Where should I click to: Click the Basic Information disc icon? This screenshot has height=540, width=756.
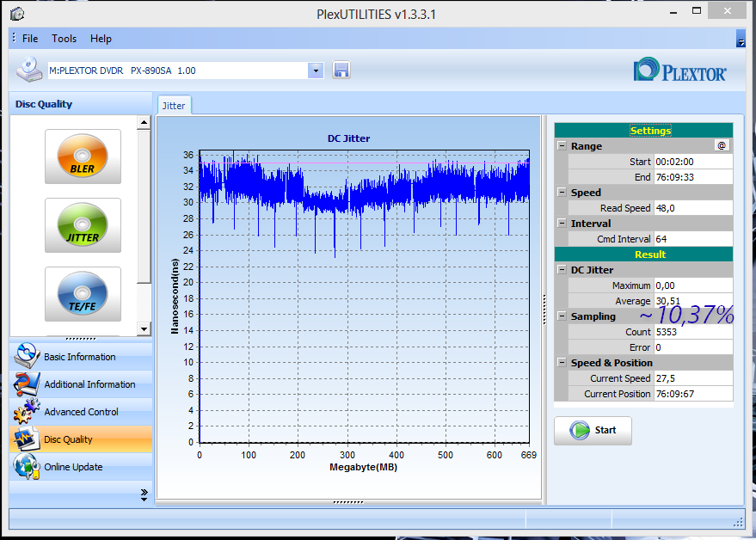[x=27, y=356]
